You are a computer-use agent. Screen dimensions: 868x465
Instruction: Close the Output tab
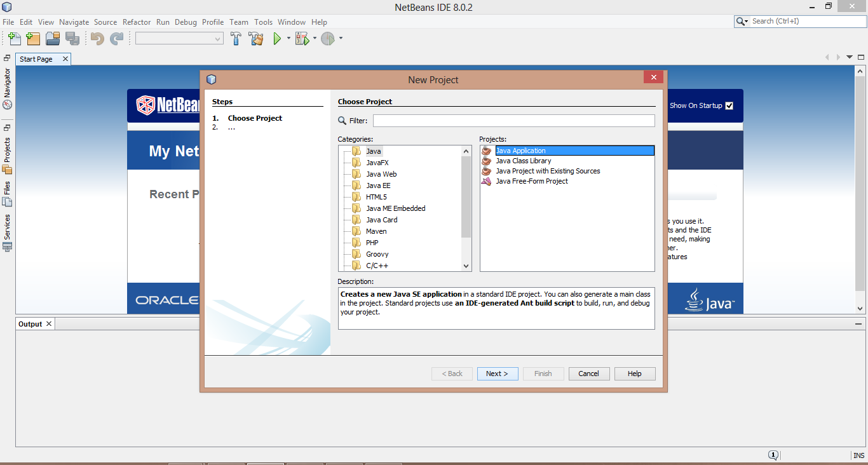[x=49, y=324]
